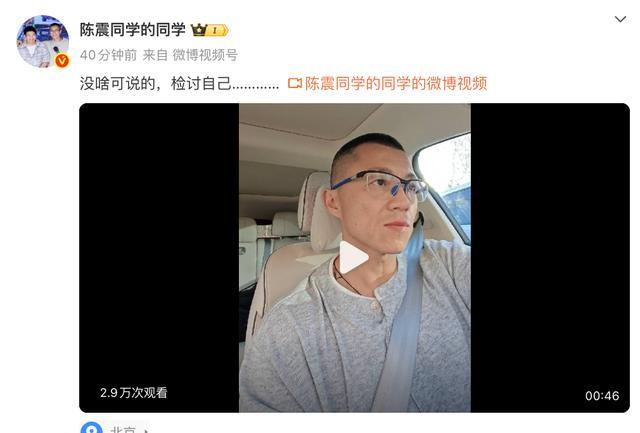Open the orange 陈震同学的同学的微博视频 link
640x433 pixels.
tap(396, 83)
